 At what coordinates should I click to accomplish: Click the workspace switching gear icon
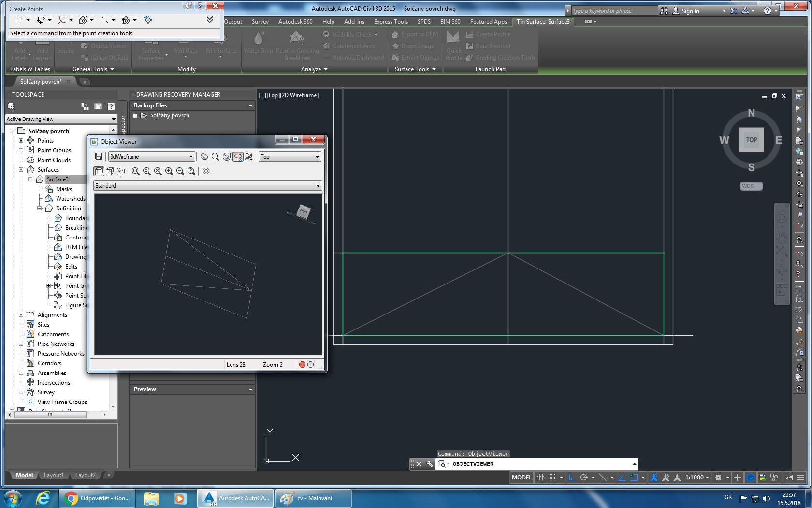718,478
